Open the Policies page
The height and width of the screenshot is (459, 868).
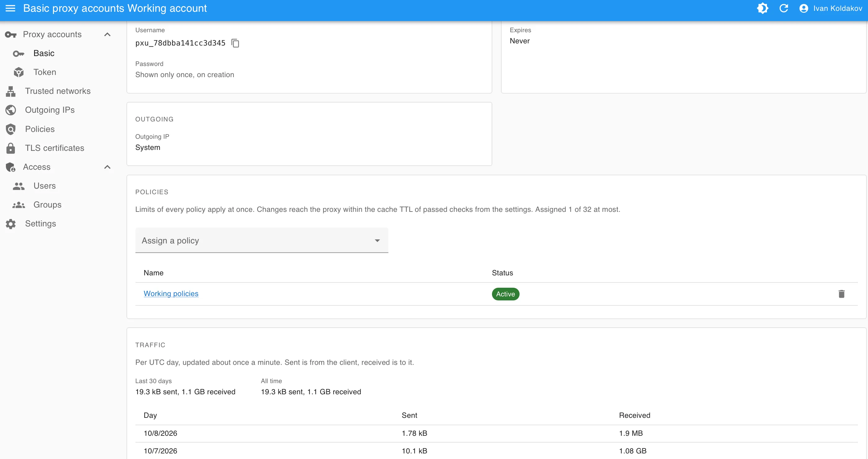(x=40, y=129)
